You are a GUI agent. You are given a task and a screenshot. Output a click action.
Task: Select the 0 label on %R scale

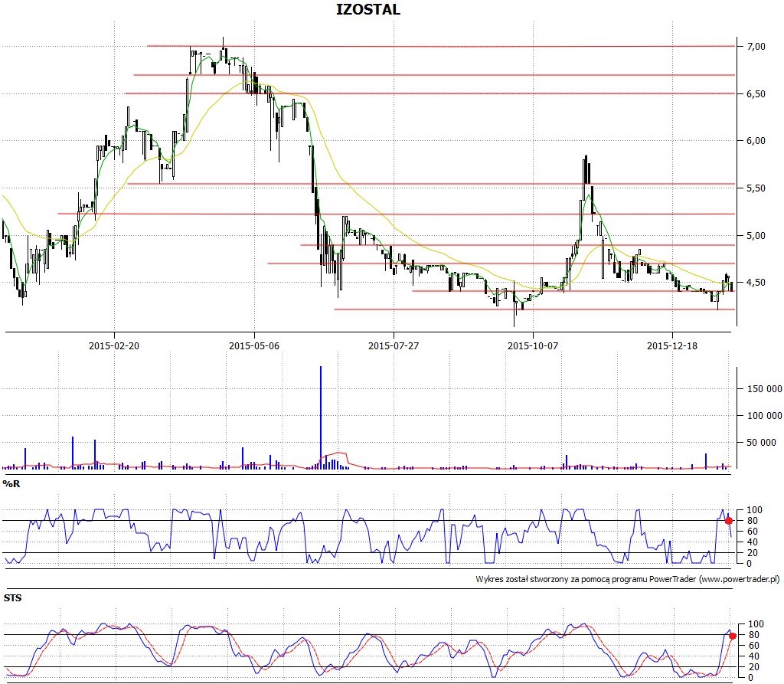[x=749, y=564]
